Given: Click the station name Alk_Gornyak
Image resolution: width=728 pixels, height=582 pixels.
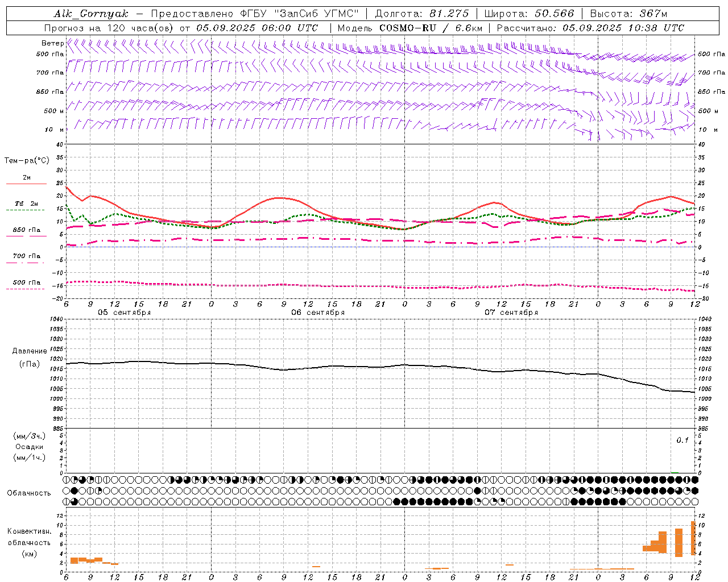Looking at the screenshot, I should pyautogui.click(x=91, y=14).
